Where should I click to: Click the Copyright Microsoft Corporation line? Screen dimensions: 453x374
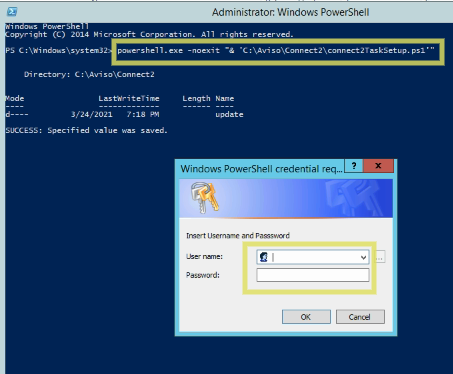pyautogui.click(x=149, y=34)
